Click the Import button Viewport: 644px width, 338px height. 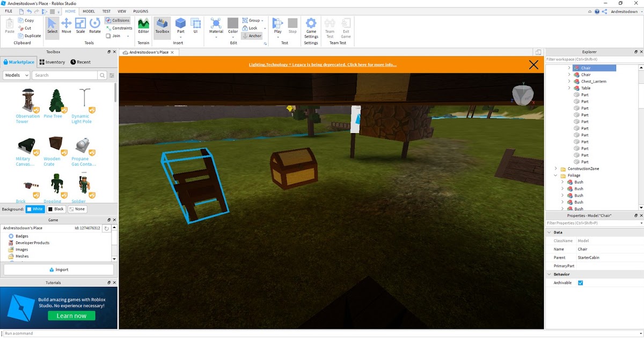pyautogui.click(x=58, y=270)
